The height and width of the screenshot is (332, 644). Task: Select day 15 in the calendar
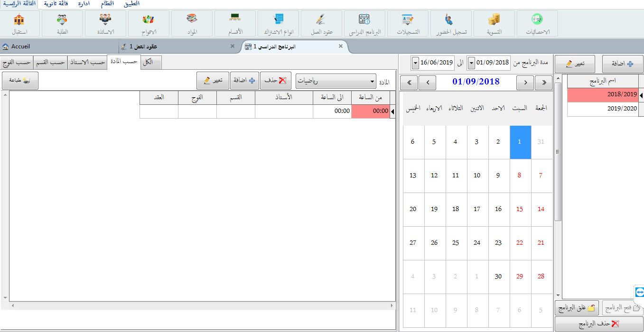[519, 209]
